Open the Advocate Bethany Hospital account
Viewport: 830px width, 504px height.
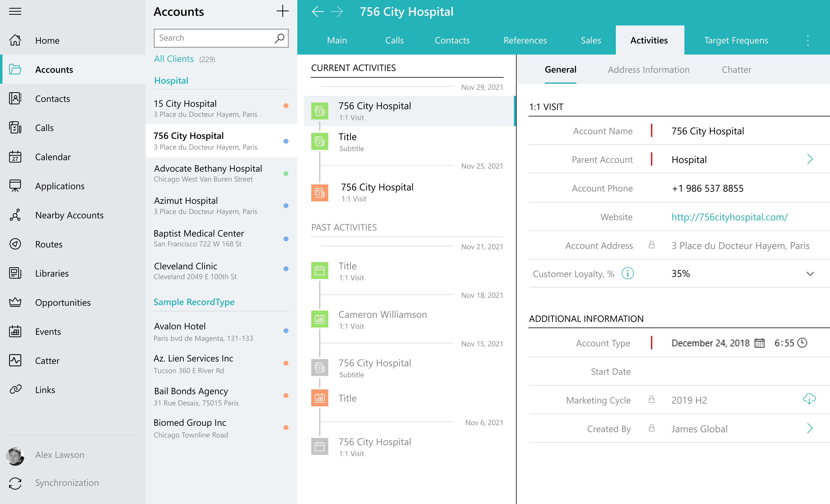tap(208, 173)
